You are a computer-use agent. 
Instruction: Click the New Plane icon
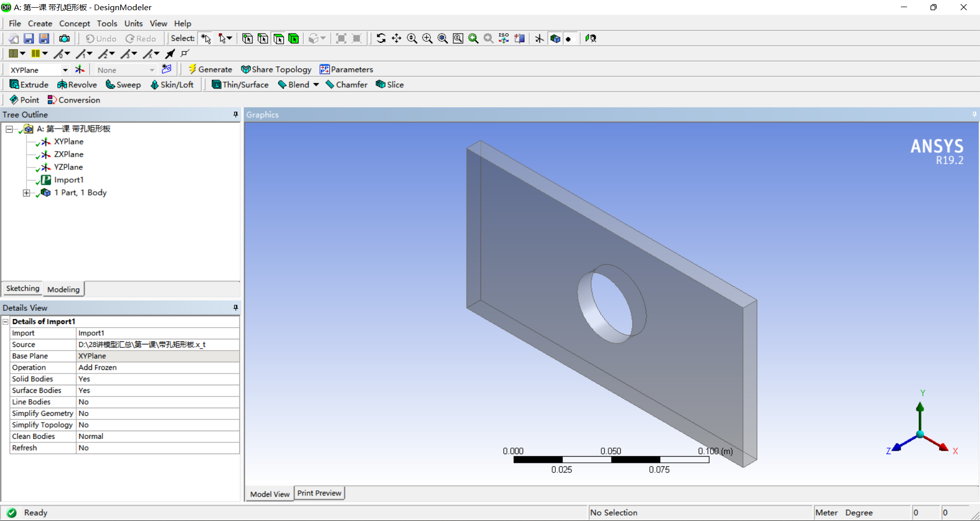[x=80, y=70]
